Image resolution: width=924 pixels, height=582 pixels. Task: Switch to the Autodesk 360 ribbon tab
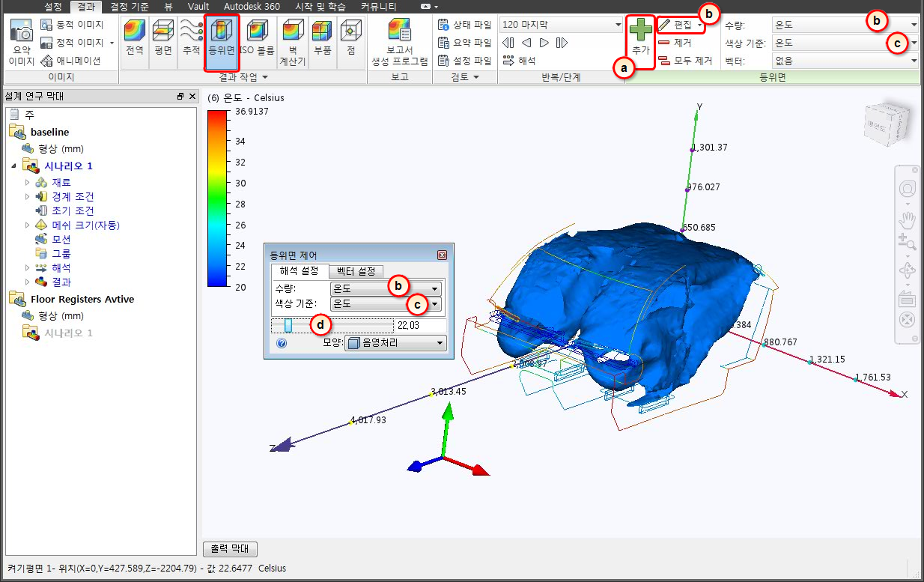point(252,7)
